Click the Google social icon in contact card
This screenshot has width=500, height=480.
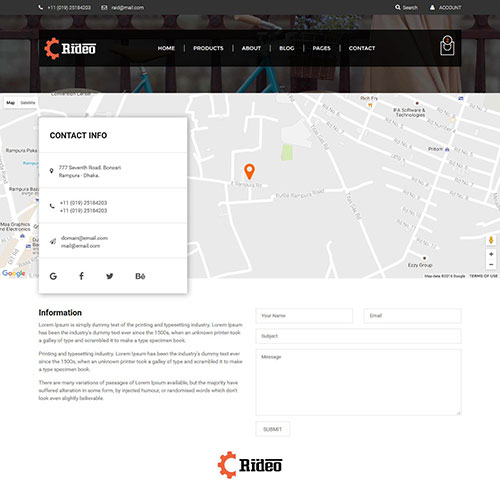coord(53,276)
